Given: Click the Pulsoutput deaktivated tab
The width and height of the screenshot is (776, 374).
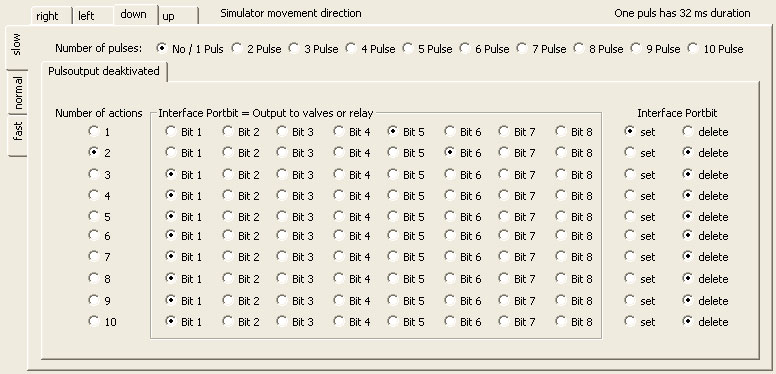Looking at the screenshot, I should point(104,71).
